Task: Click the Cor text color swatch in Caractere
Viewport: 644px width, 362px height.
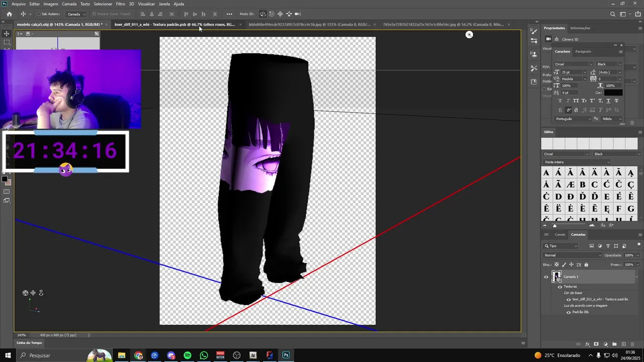Action: click(x=613, y=93)
